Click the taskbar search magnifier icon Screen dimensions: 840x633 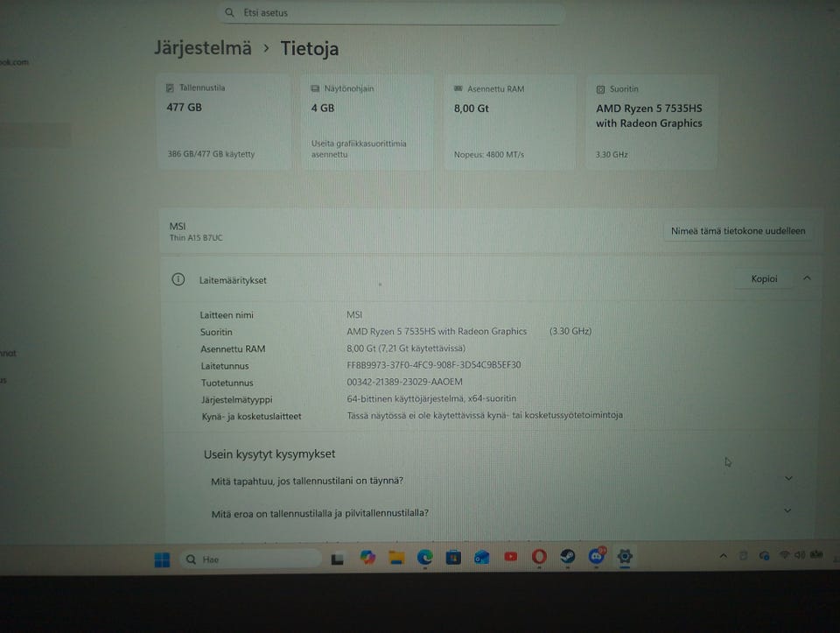pyautogui.click(x=191, y=559)
